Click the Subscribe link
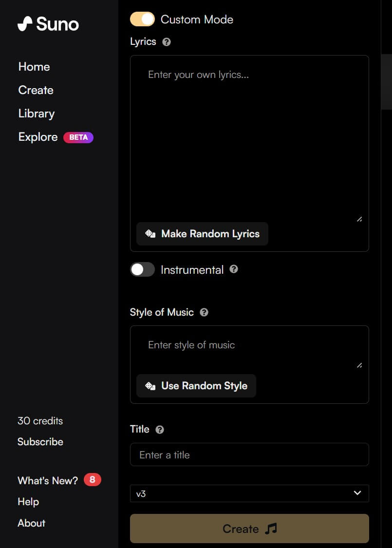392x548 pixels. (x=40, y=442)
